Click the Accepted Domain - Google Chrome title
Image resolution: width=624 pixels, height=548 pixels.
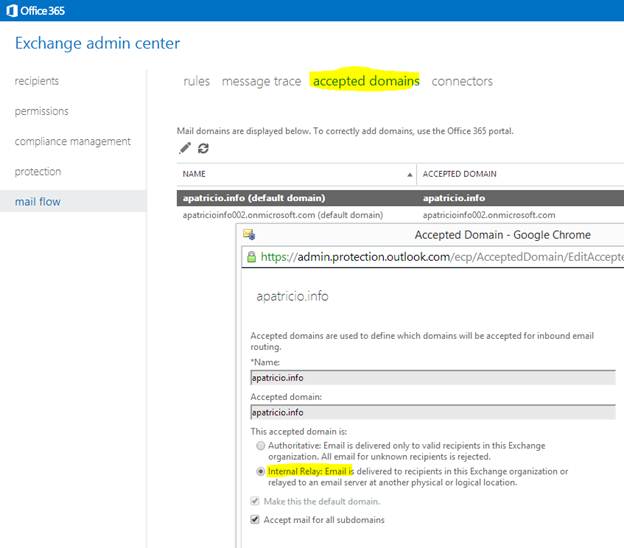pyautogui.click(x=503, y=235)
